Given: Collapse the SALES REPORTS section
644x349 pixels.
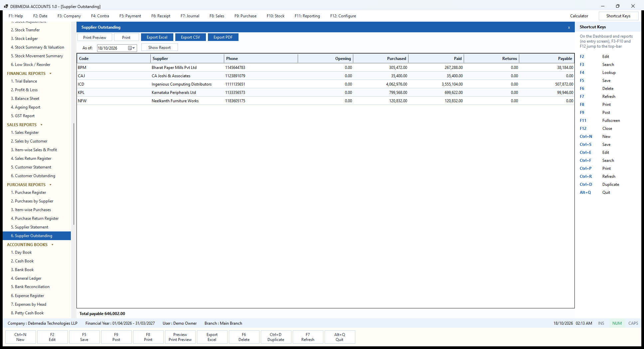Looking at the screenshot, I should [42, 125].
